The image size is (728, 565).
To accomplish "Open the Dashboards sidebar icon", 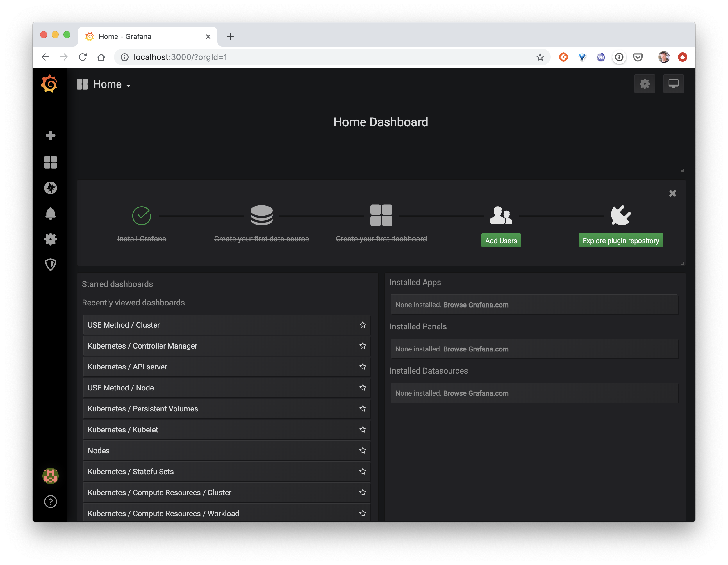I will (50, 162).
